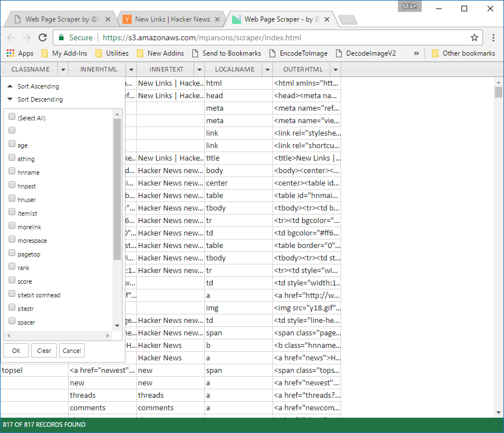Open the LOCALNAME column filter dropdown

pos(267,69)
